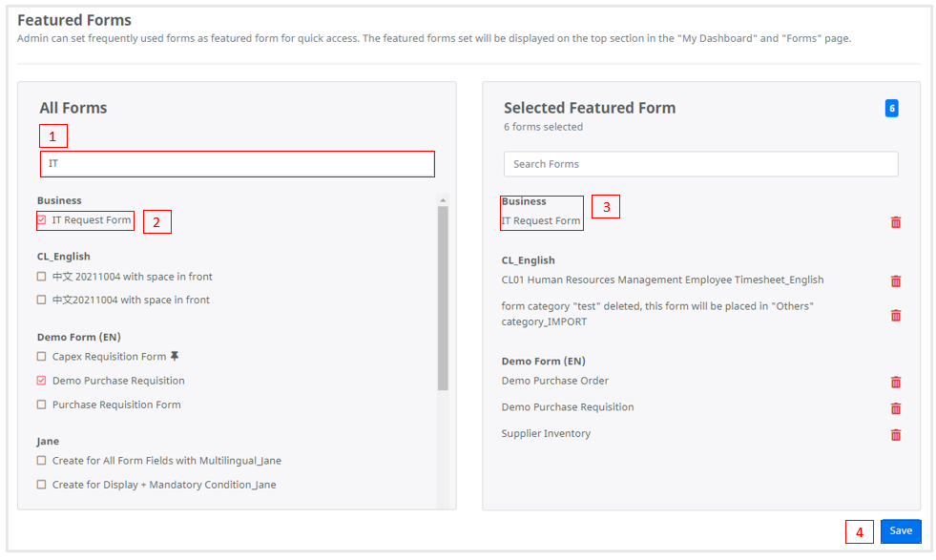
Task: Click the Demo Purchase Order entry text
Action: tap(554, 381)
